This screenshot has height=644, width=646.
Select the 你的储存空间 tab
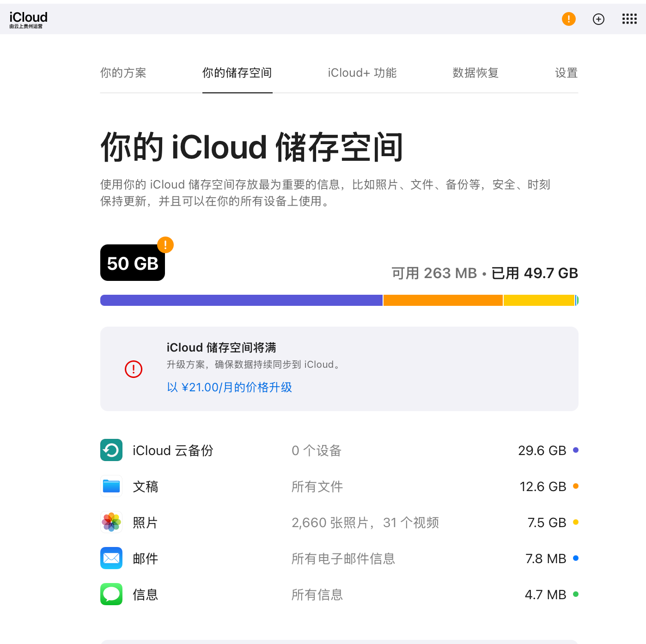[237, 73]
